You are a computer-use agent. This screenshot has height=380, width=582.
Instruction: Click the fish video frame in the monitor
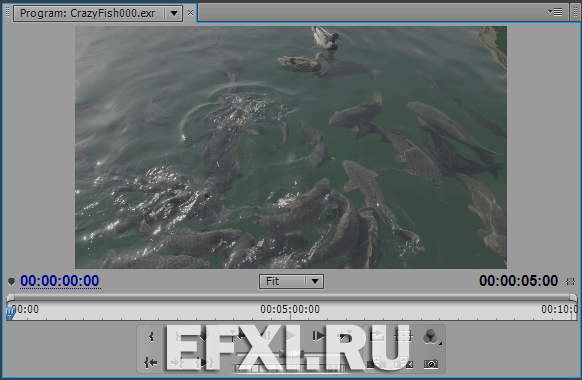[291, 147]
